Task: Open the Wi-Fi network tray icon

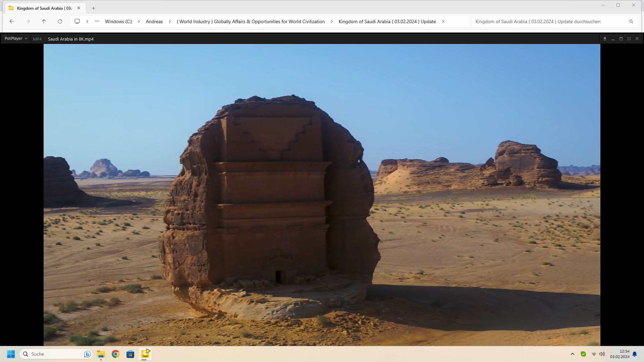Action: [x=594, y=354]
